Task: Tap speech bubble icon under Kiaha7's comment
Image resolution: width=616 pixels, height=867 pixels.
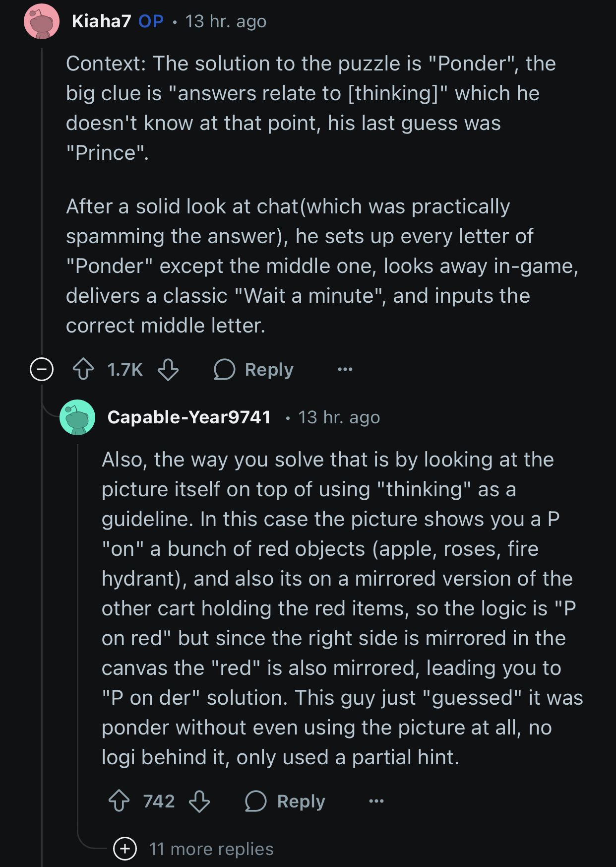Action: pos(224,369)
